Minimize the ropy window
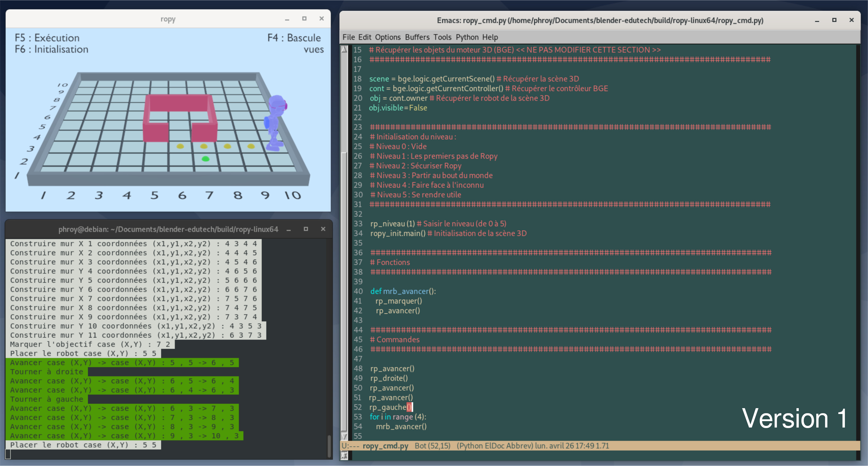868x466 pixels. 287,19
